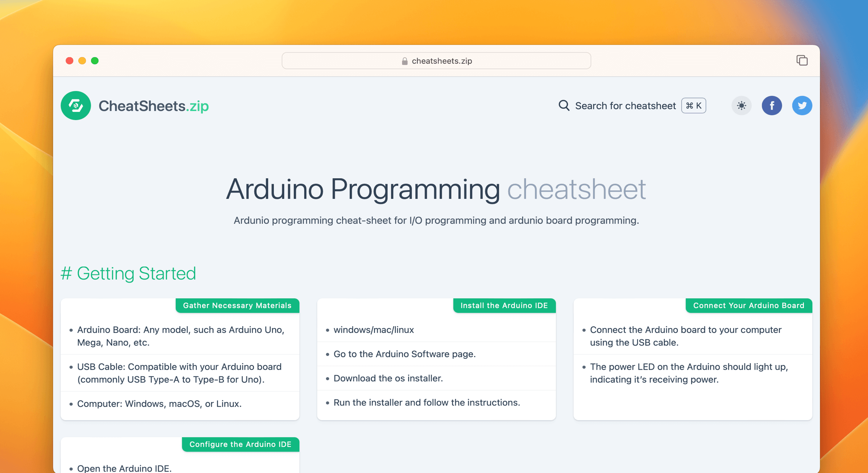Screen dimensions: 868x473
Task: Open the Twitter profile via its icon
Action: pyautogui.click(x=802, y=105)
